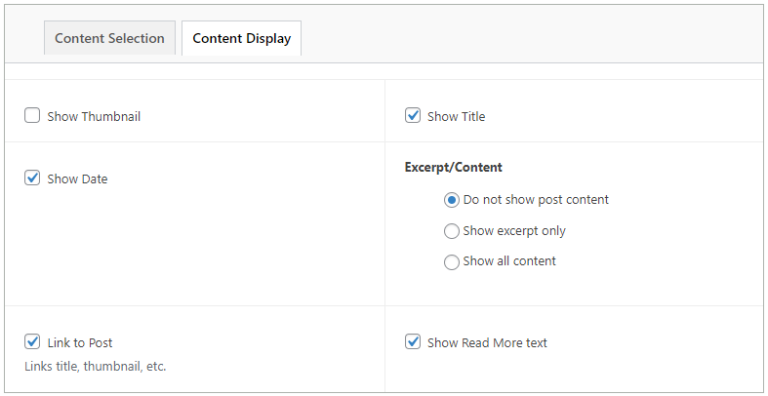Uncheck the Show Title checkbox box
This screenshot has width=768, height=396.
413,116
